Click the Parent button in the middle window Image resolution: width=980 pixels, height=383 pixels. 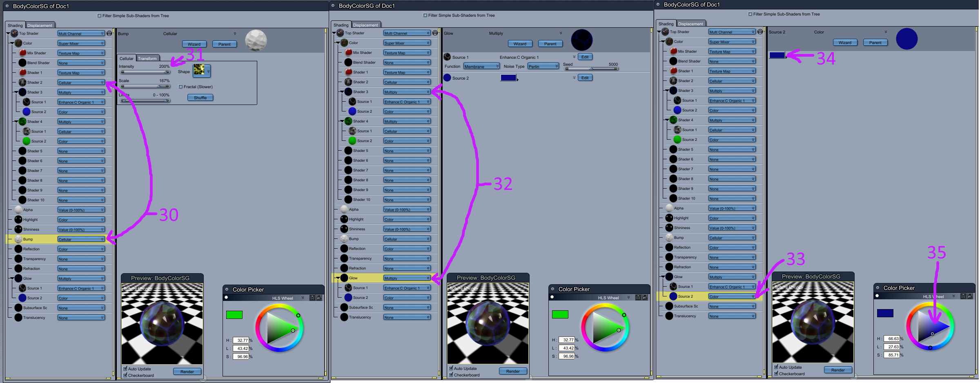550,44
